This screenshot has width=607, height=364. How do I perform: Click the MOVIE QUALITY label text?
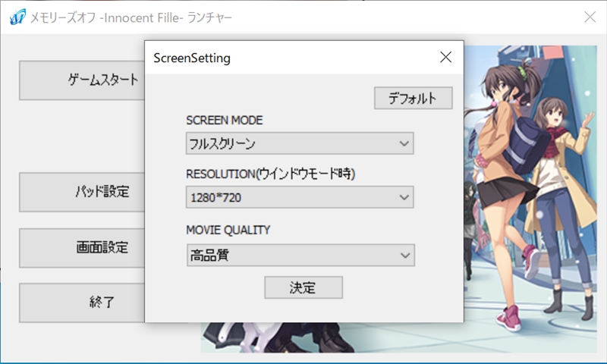tap(228, 231)
